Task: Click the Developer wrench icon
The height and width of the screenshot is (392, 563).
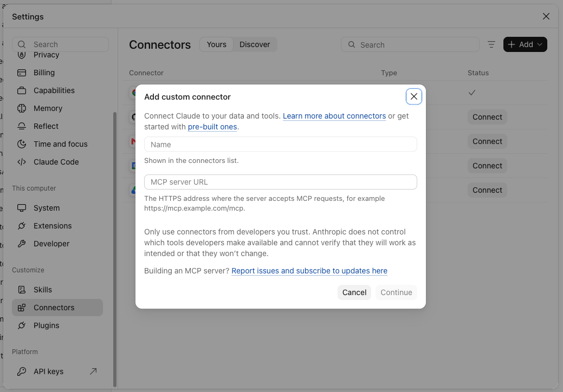Action: point(22,244)
